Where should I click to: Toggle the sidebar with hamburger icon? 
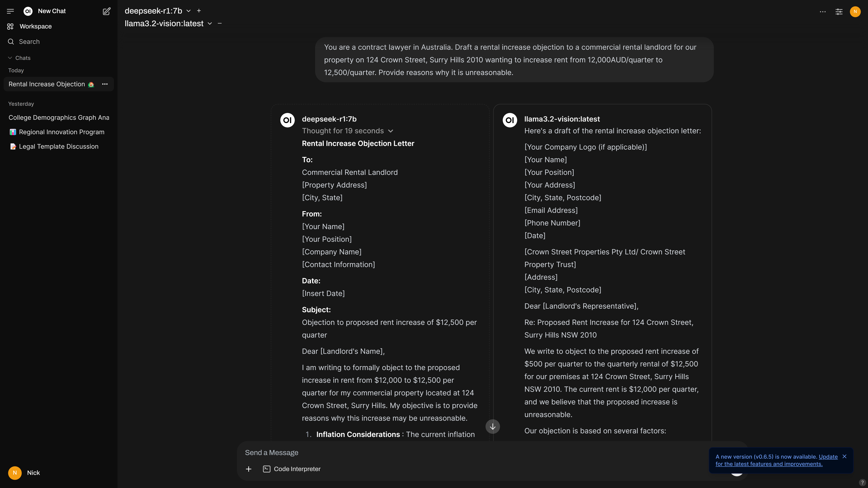(x=10, y=11)
